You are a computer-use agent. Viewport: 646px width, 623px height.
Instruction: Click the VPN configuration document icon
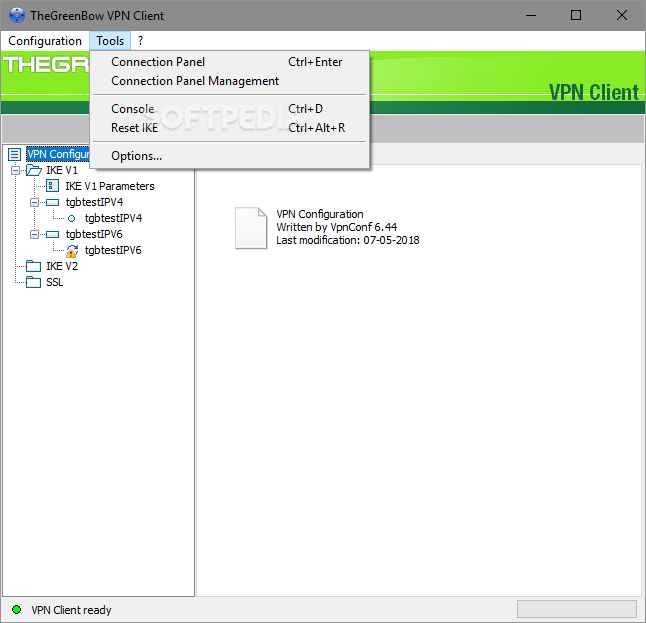251,228
